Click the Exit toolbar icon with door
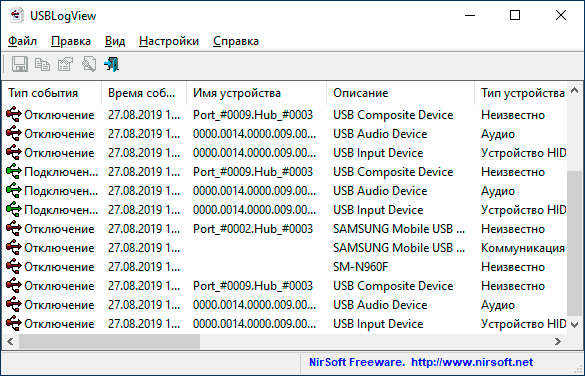Screen dimensions: 585x376 tap(112, 64)
